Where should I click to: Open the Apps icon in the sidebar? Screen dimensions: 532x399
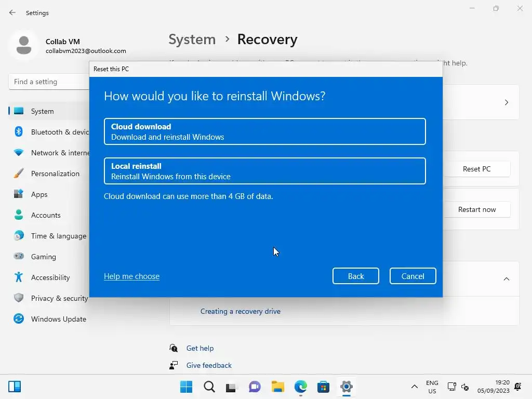click(19, 194)
